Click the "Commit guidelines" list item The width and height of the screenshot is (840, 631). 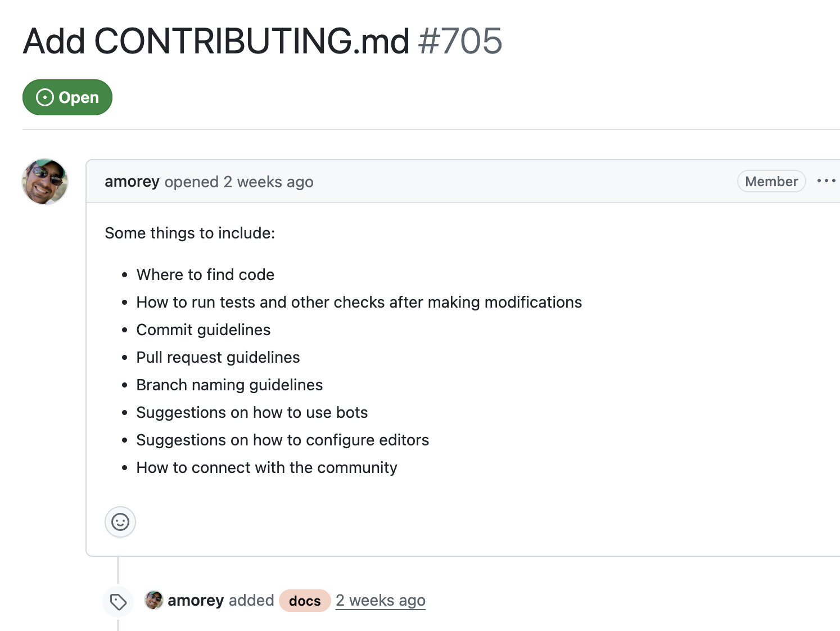(204, 330)
